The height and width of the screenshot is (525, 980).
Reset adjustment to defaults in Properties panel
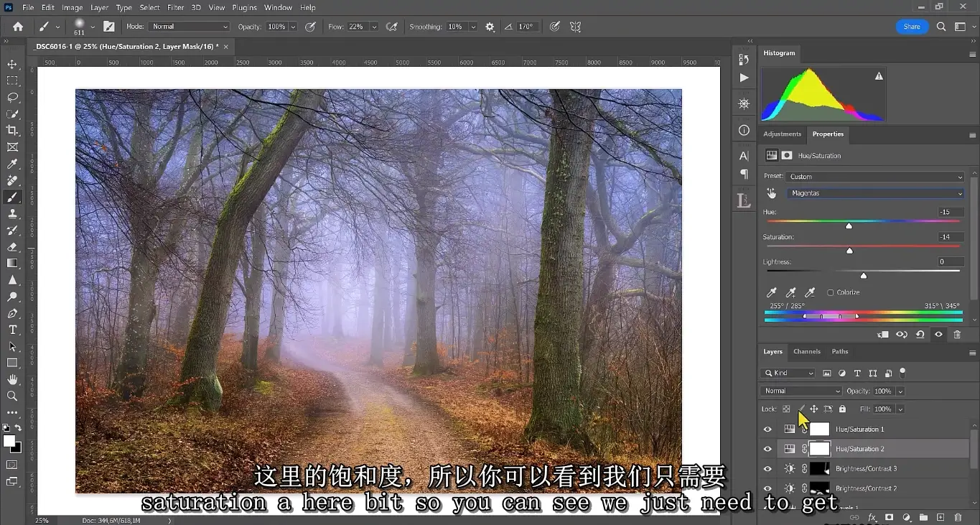coord(920,335)
